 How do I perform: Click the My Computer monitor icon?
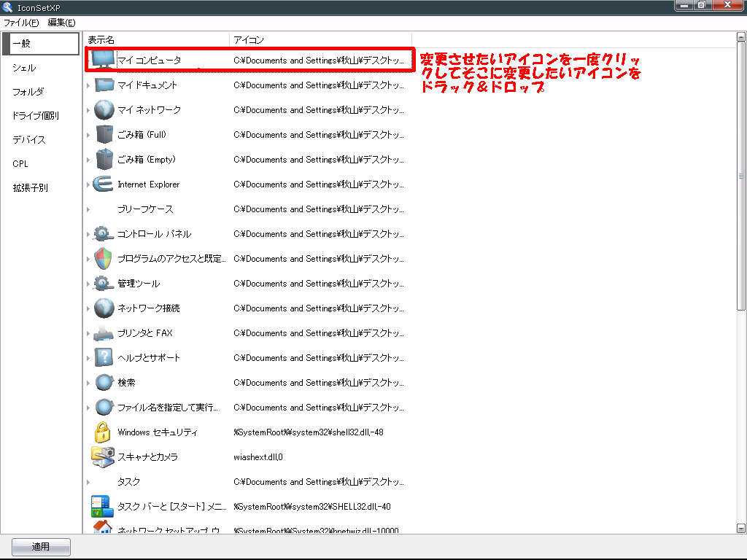point(103,60)
